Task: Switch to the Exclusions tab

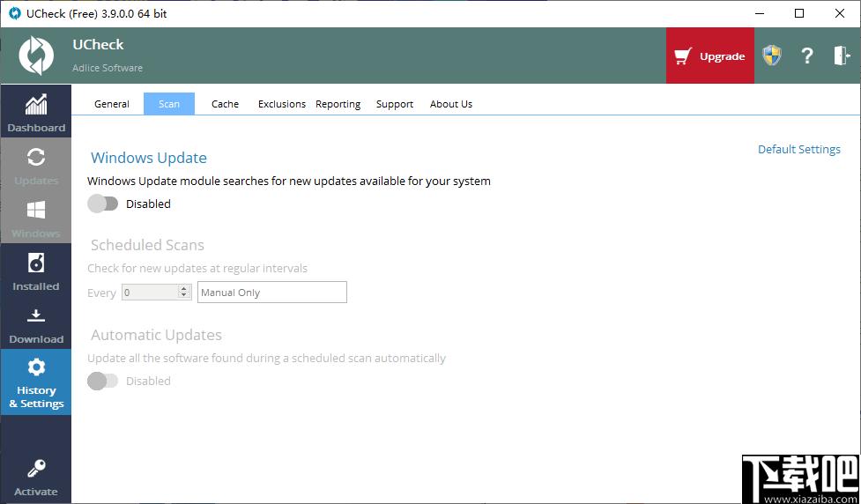Action: (x=282, y=104)
